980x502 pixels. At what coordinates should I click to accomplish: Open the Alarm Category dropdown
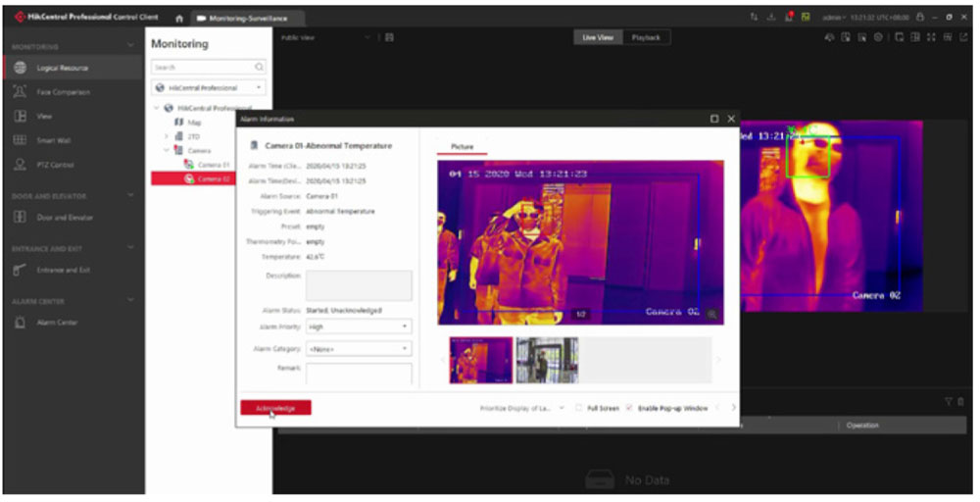tap(359, 348)
